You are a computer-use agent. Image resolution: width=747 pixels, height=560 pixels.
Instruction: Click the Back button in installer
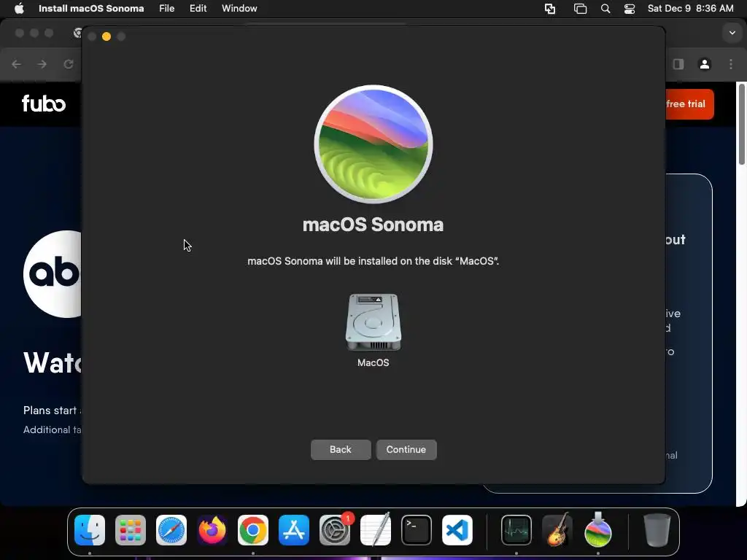pyautogui.click(x=341, y=449)
